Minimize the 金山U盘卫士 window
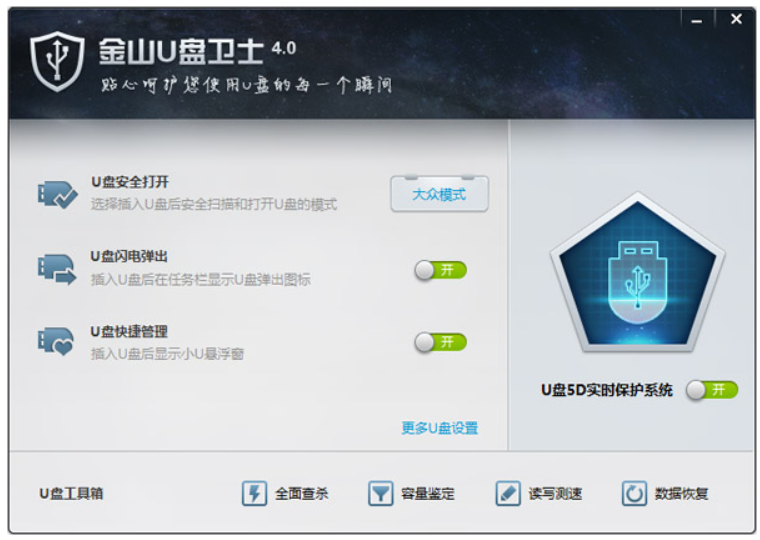This screenshot has width=760, height=540. (x=697, y=20)
